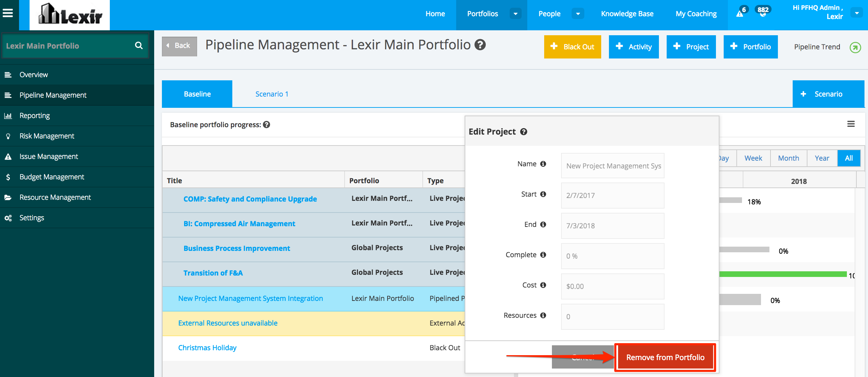Click the info icon next to Name
Screen dimensions: 868x377
[543, 164]
